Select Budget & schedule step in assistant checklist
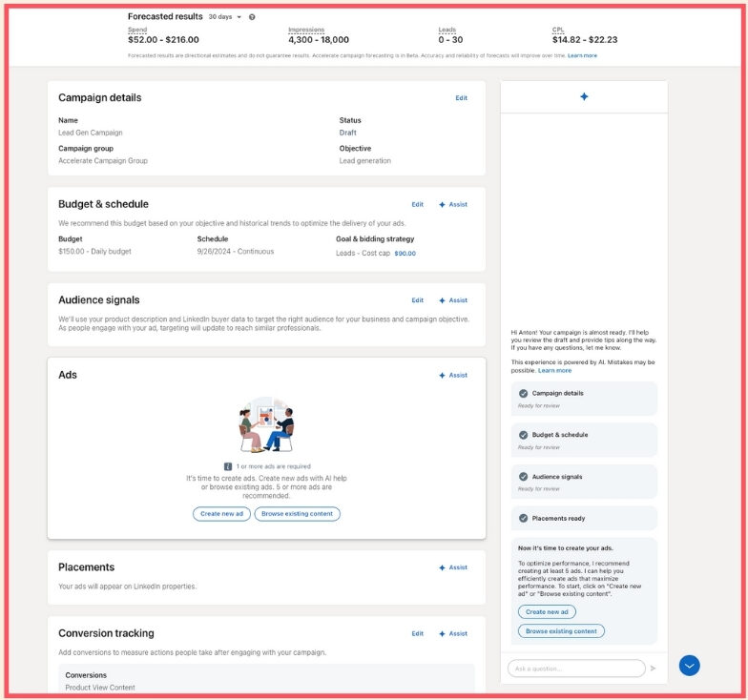 tap(583, 440)
